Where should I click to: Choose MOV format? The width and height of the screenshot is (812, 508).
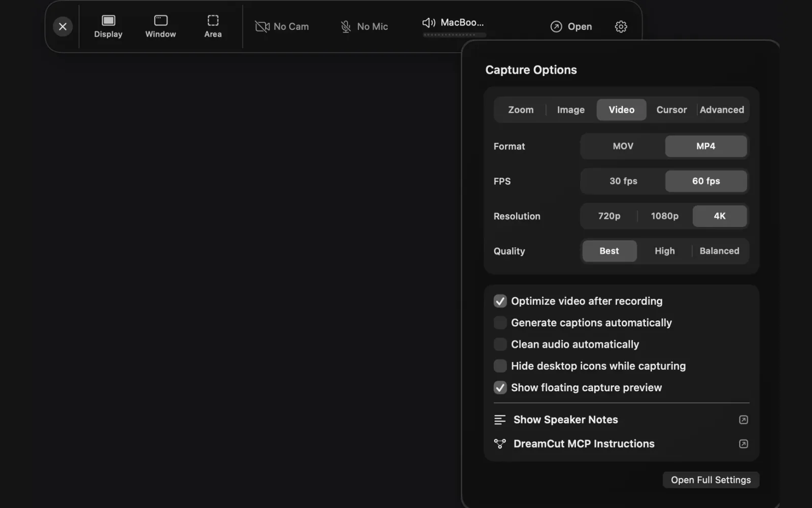coord(623,146)
